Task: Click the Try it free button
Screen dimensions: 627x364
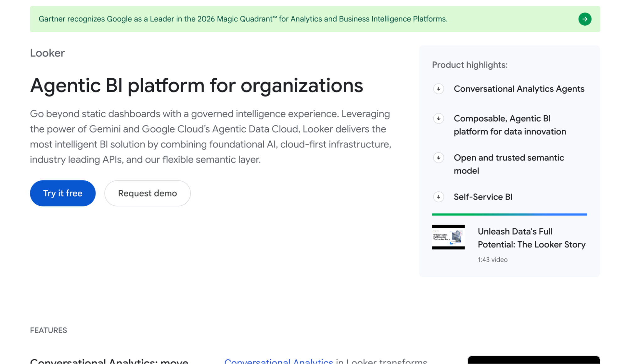Action: point(63,193)
